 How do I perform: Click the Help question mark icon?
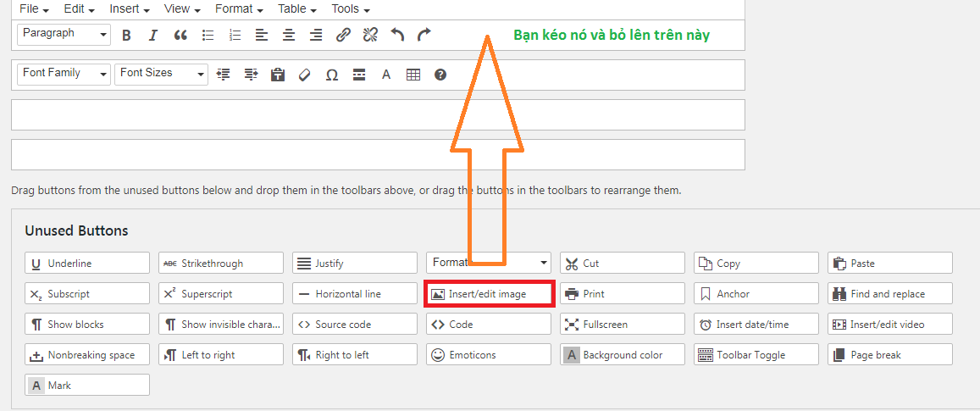[440, 75]
